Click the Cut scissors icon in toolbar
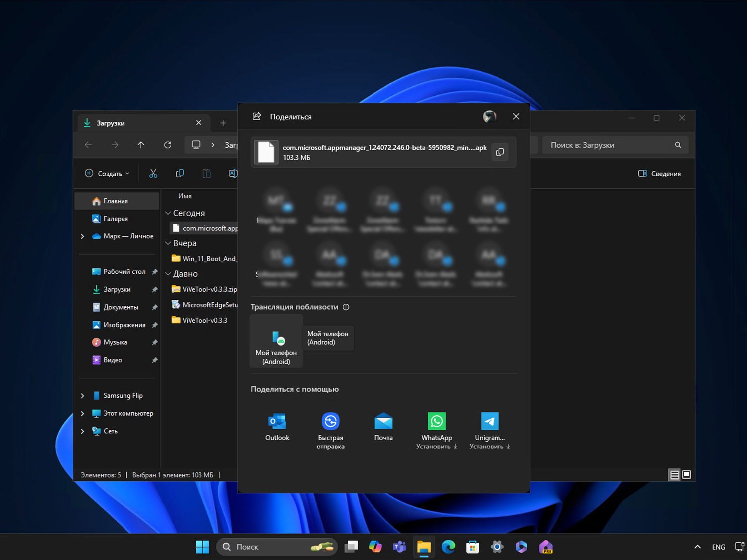This screenshot has height=560, width=747. [153, 174]
